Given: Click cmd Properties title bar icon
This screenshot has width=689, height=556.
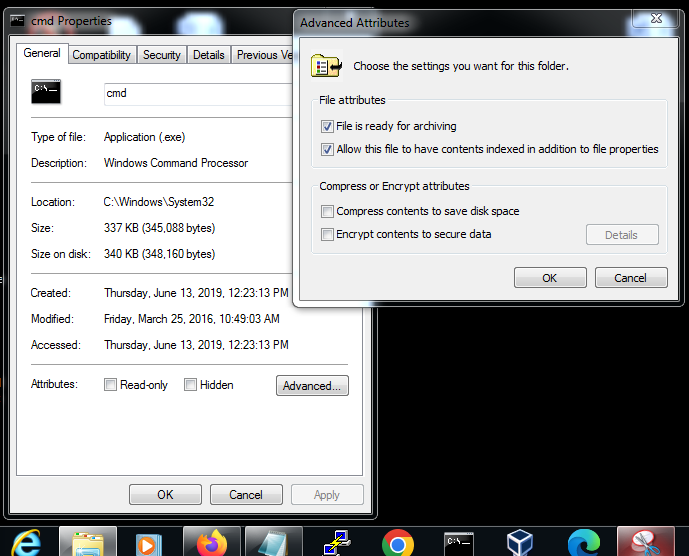Looking at the screenshot, I should 17,21.
